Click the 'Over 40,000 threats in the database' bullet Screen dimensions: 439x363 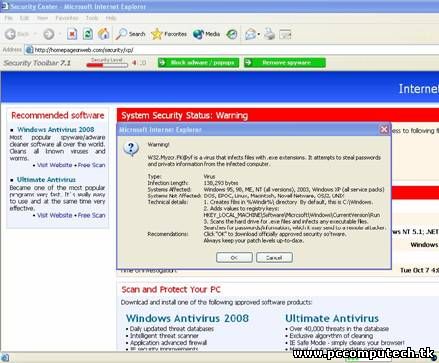pyautogui.click(x=339, y=329)
